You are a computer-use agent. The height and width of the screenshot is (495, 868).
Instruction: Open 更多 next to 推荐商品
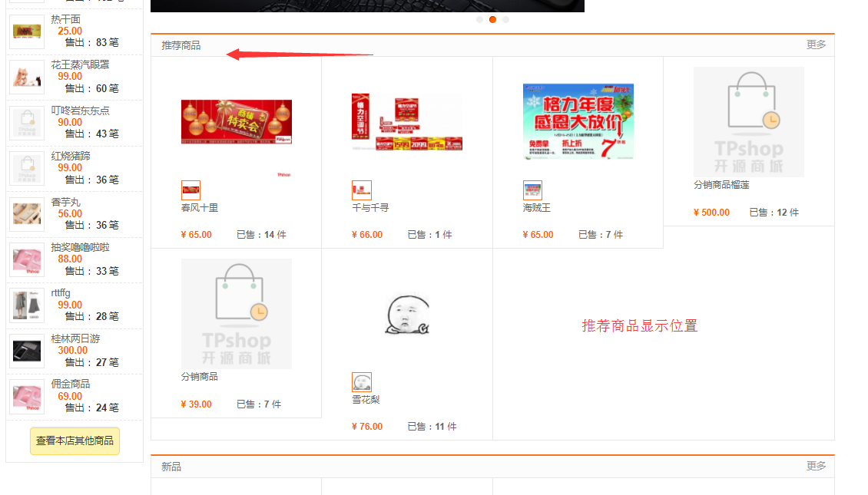(x=817, y=45)
